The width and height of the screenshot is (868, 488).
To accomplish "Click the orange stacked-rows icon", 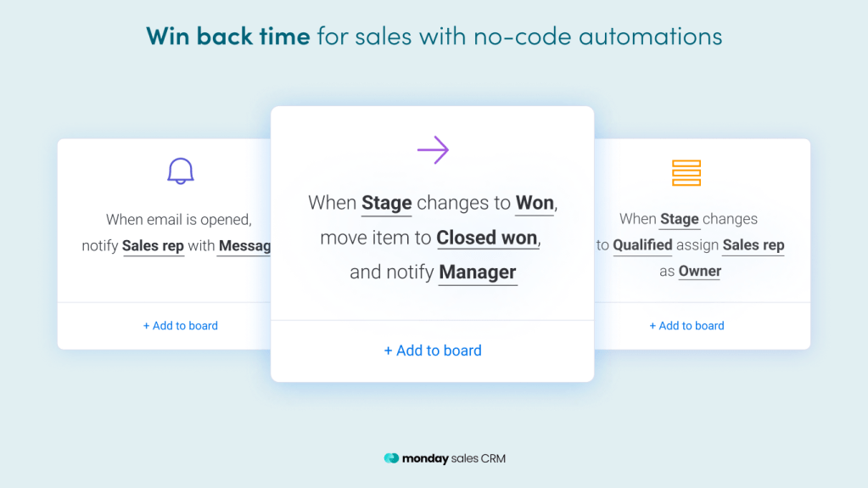I will [x=686, y=172].
